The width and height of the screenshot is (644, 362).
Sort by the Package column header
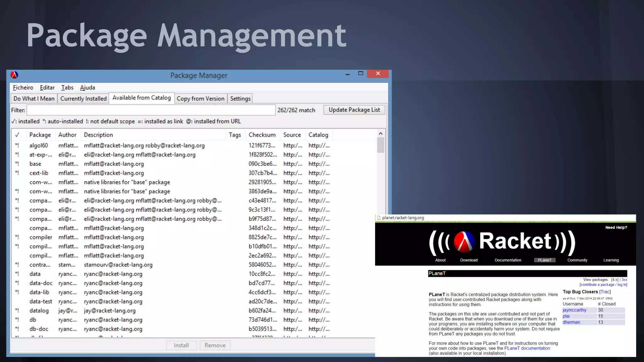[40, 135]
